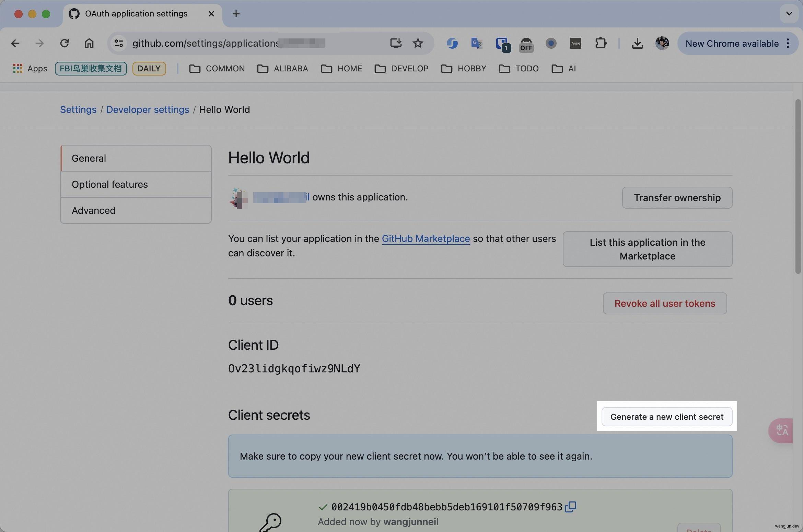Expand the AI bookmarks folder

tap(563, 69)
